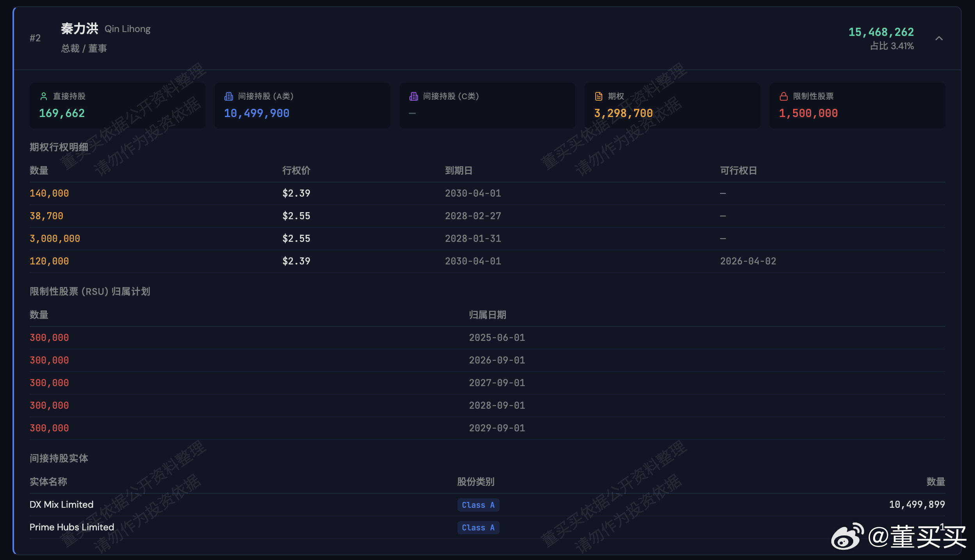Select the Prime Hubs Limited entity name
Screen dimensions: 975x560
coord(72,527)
